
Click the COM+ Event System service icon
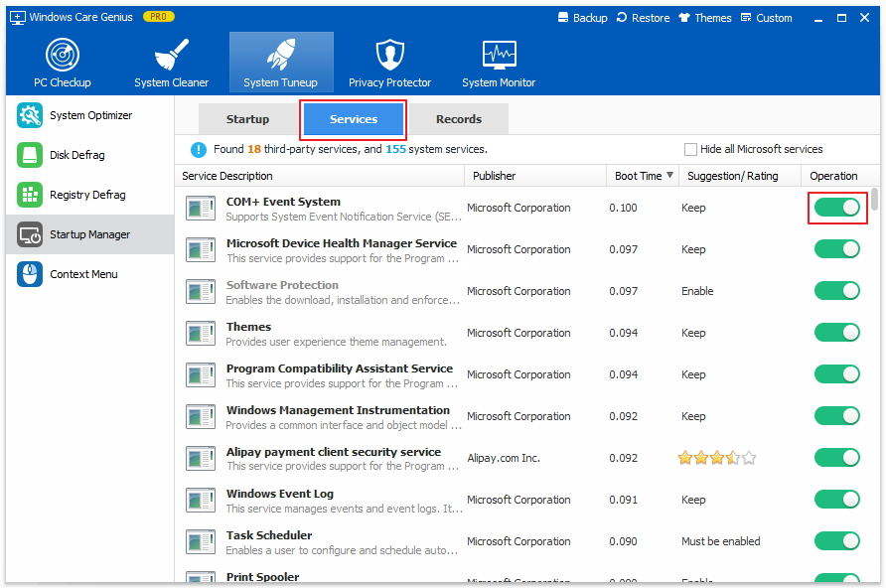(x=201, y=208)
